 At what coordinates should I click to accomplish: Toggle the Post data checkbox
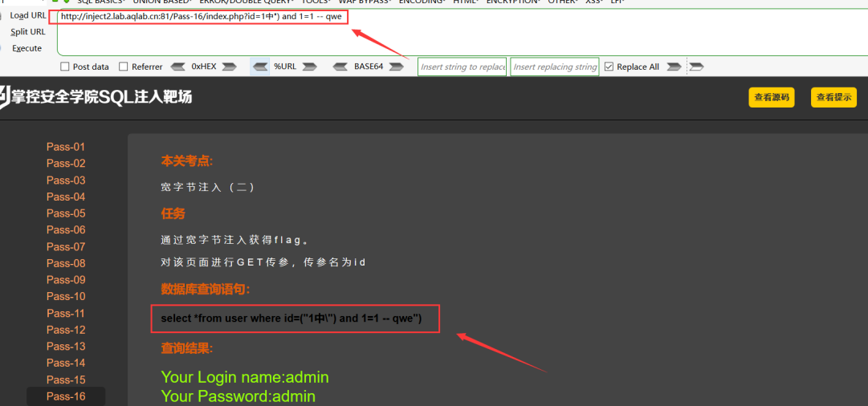pyautogui.click(x=65, y=67)
